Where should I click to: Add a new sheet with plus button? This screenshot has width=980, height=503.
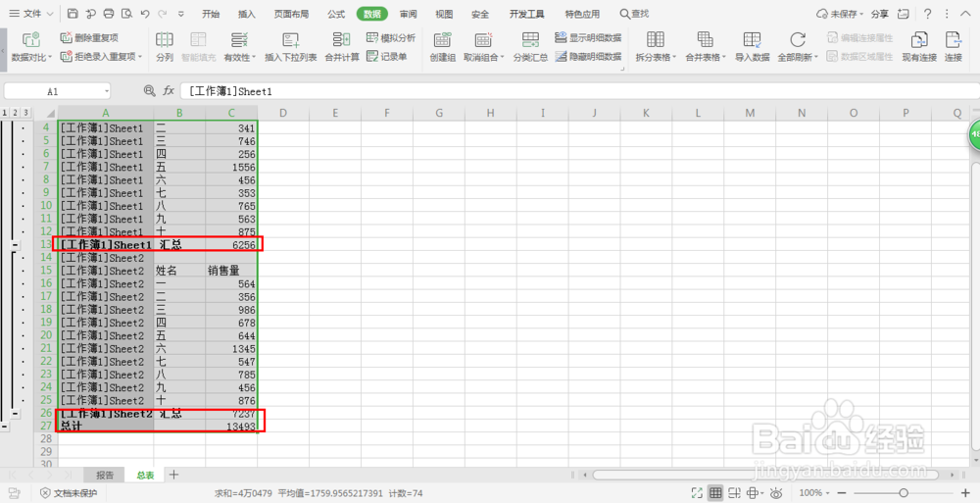(173, 475)
